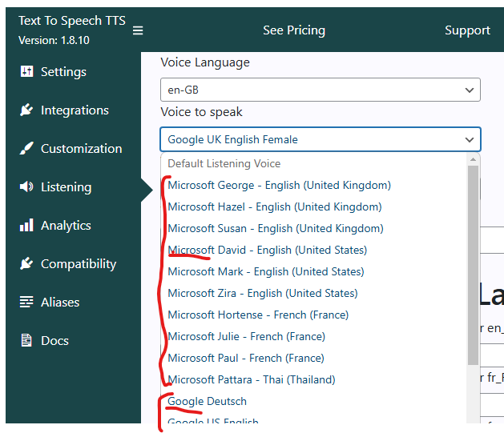Image resolution: width=504 pixels, height=433 pixels.
Task: Select the Google Deutsch voice
Action: tap(314, 401)
